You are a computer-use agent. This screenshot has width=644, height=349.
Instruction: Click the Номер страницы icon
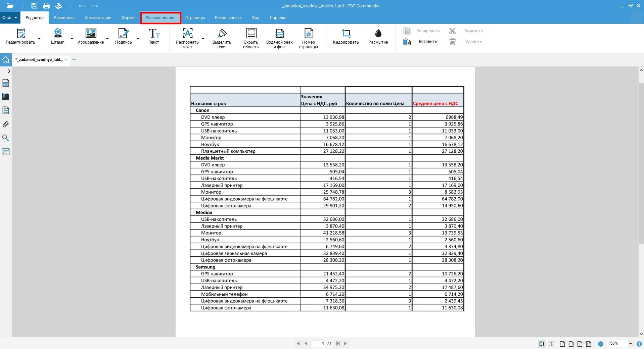coord(308,34)
